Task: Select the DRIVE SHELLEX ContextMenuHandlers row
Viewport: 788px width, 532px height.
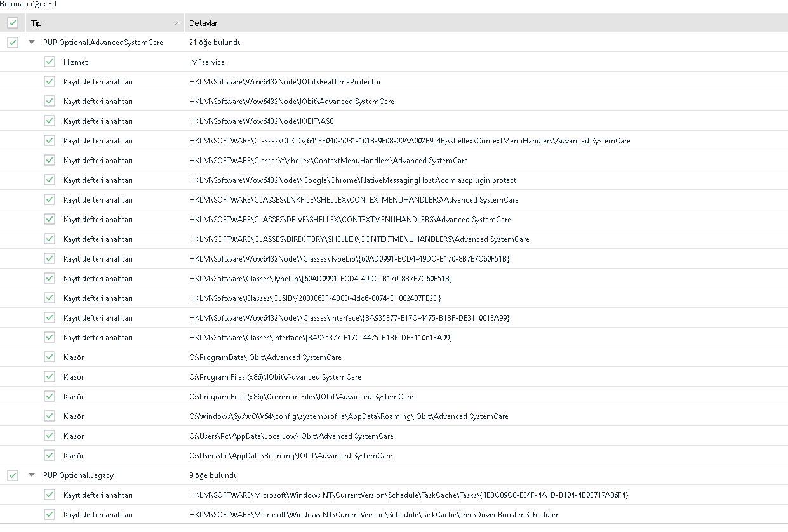Action: point(349,220)
